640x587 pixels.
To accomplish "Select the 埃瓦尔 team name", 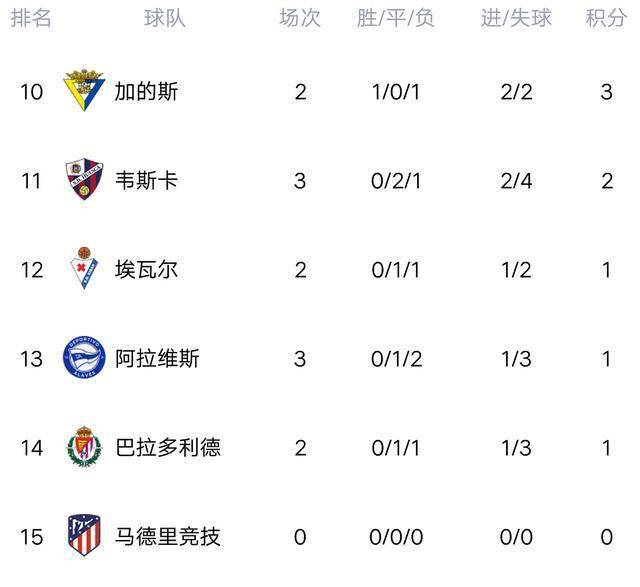I will click(x=146, y=270).
